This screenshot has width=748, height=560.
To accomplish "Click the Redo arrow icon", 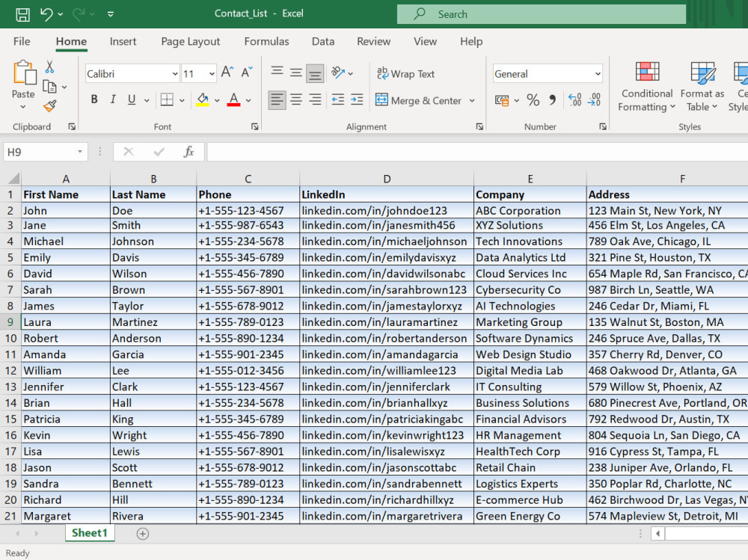I will pos(79,14).
